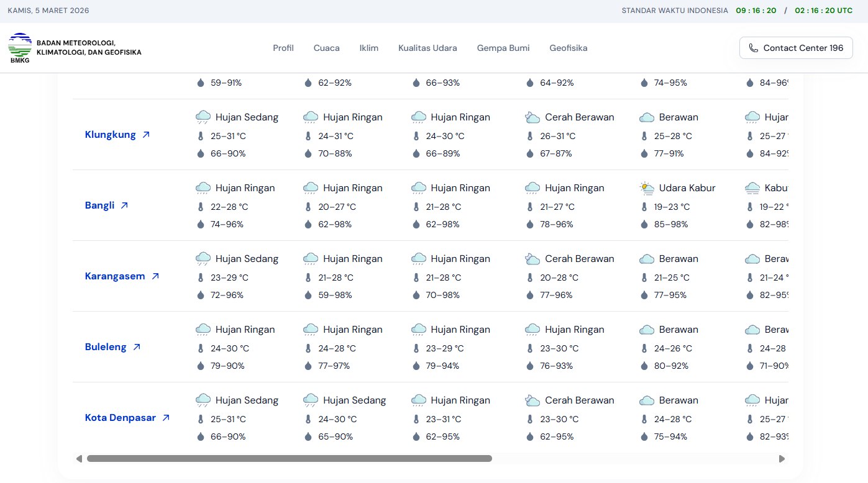
Task: Click the arrow icon beside Bangli
Action: tap(124, 205)
